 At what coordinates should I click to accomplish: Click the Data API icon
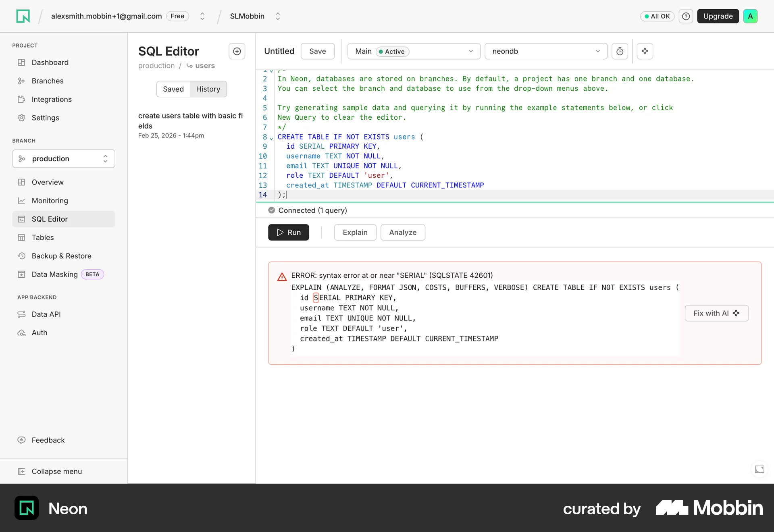pyautogui.click(x=21, y=314)
